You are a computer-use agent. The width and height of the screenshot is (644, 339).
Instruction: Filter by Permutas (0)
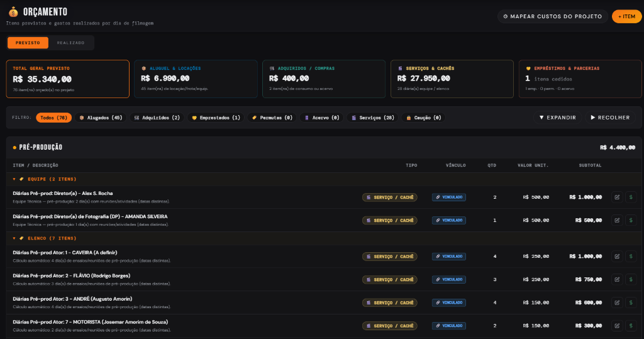[272, 118]
